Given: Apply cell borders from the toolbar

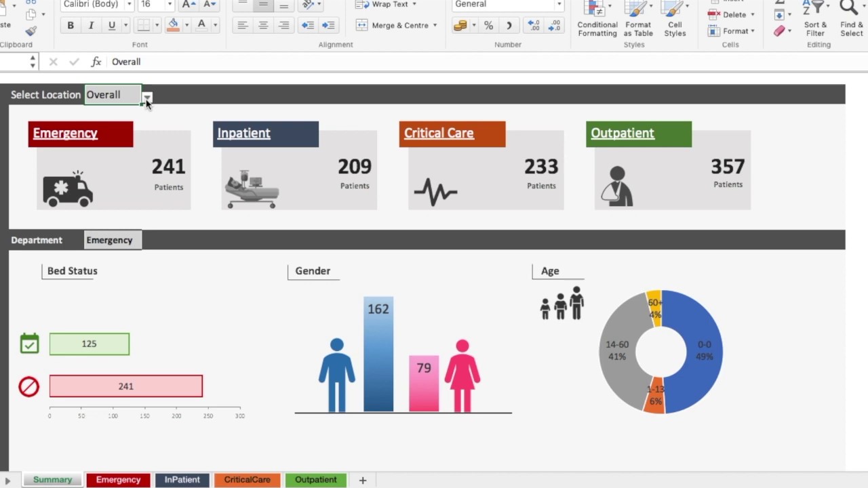Looking at the screenshot, I should pyautogui.click(x=143, y=26).
